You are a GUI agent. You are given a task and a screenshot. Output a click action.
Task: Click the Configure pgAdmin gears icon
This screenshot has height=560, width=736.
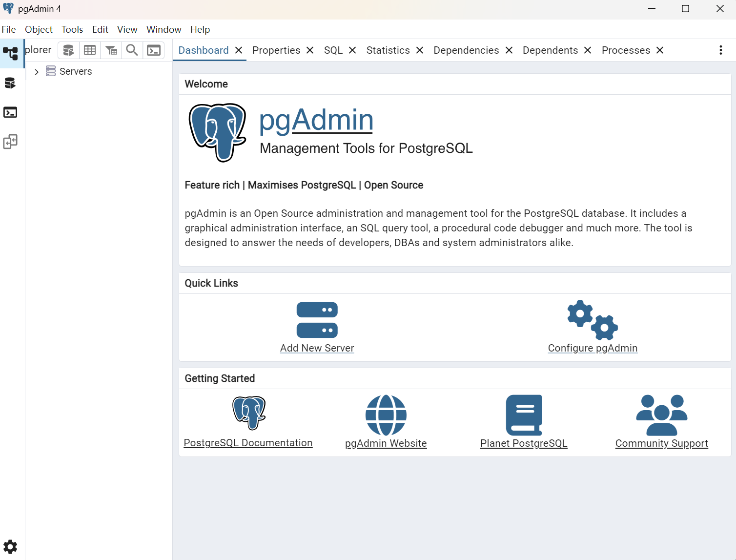tap(593, 320)
